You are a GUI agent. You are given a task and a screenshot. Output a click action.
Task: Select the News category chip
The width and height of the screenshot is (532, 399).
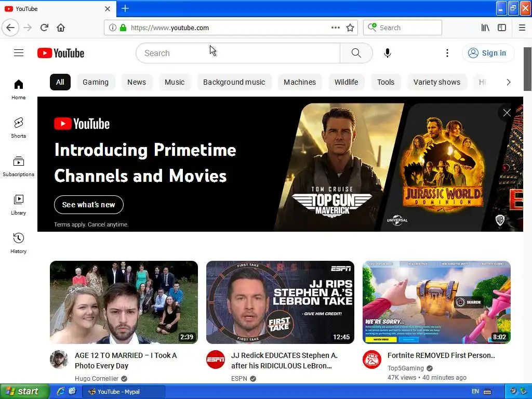coord(137,82)
